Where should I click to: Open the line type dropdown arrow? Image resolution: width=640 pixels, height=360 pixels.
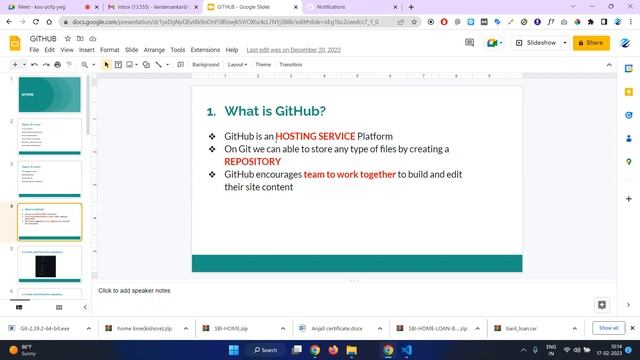point(167,64)
